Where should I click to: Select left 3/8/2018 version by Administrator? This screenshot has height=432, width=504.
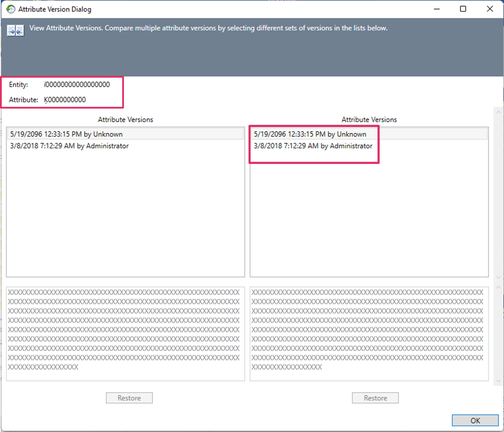point(69,146)
